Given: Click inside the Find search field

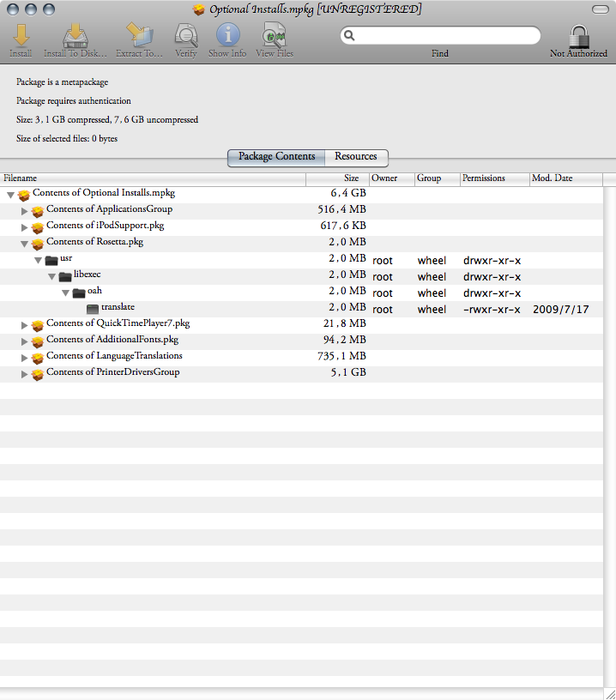Looking at the screenshot, I should coord(440,35).
